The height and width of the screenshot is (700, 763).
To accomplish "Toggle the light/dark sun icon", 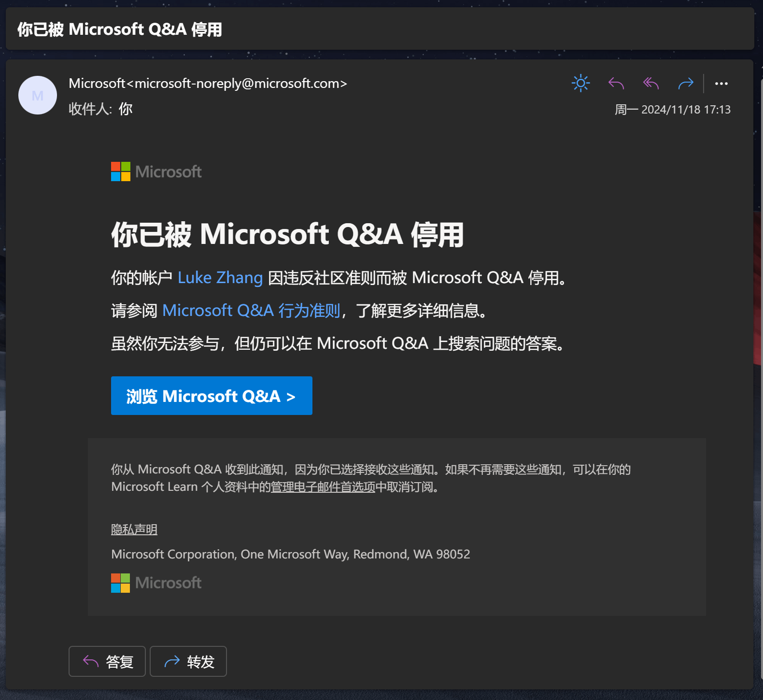I will (580, 83).
